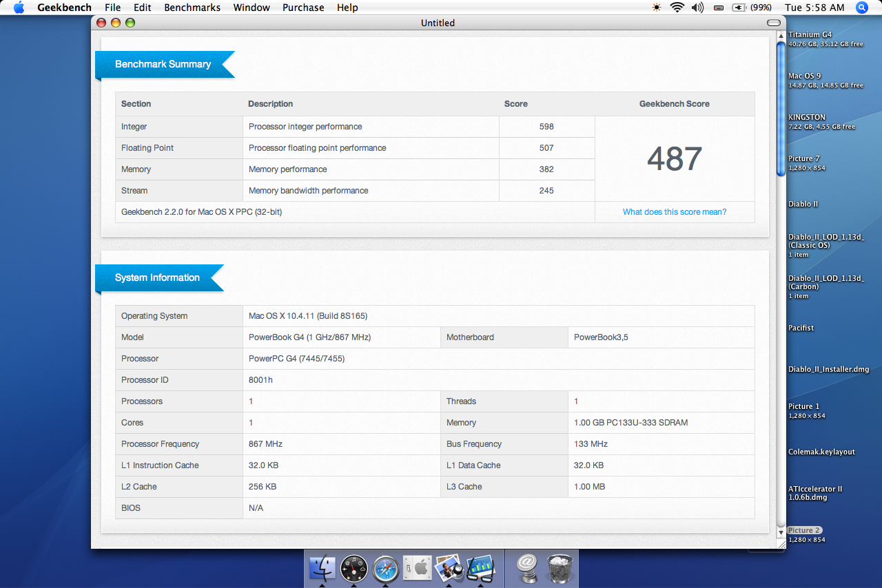The image size is (882, 588).
Task: Open the Purchase menu
Action: pos(303,8)
